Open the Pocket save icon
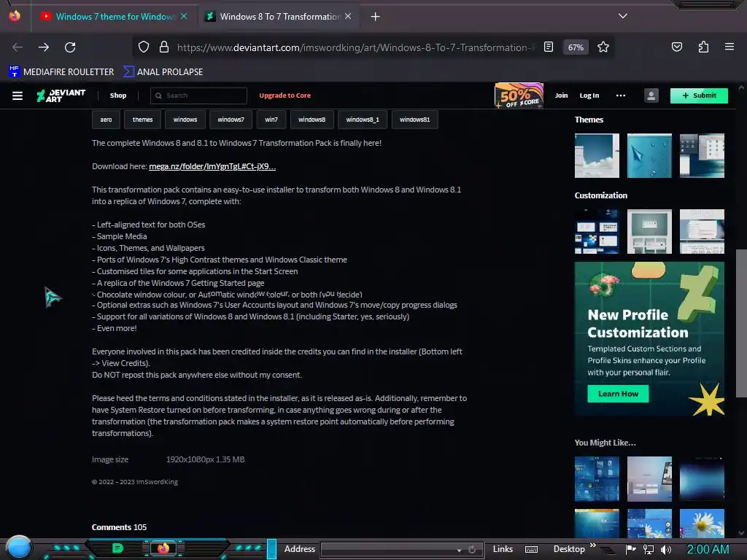747x560 pixels. [x=676, y=47]
